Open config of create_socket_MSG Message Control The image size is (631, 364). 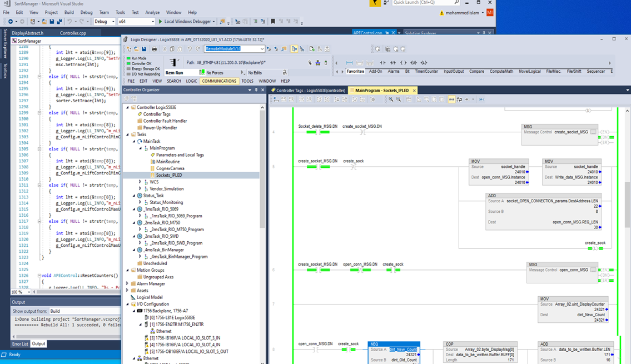click(x=593, y=132)
